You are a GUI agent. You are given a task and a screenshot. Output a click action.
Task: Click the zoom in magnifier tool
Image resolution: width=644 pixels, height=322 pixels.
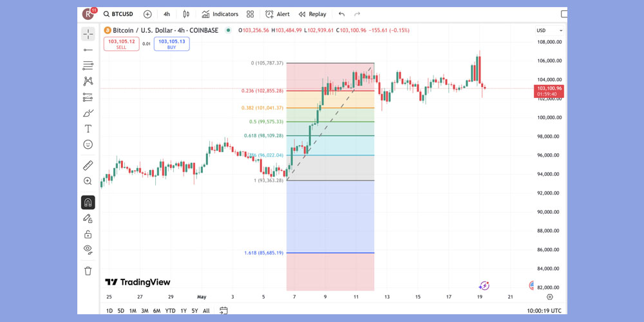tap(88, 182)
